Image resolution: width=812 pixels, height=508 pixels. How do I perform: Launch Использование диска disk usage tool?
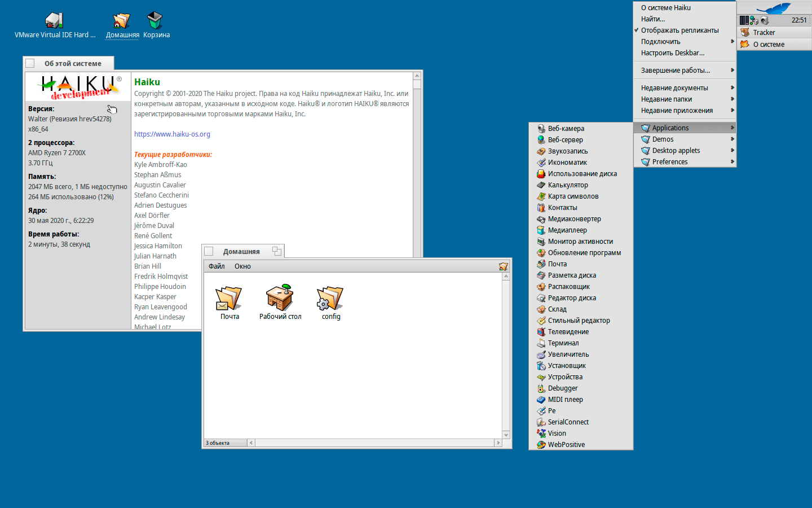581,174
